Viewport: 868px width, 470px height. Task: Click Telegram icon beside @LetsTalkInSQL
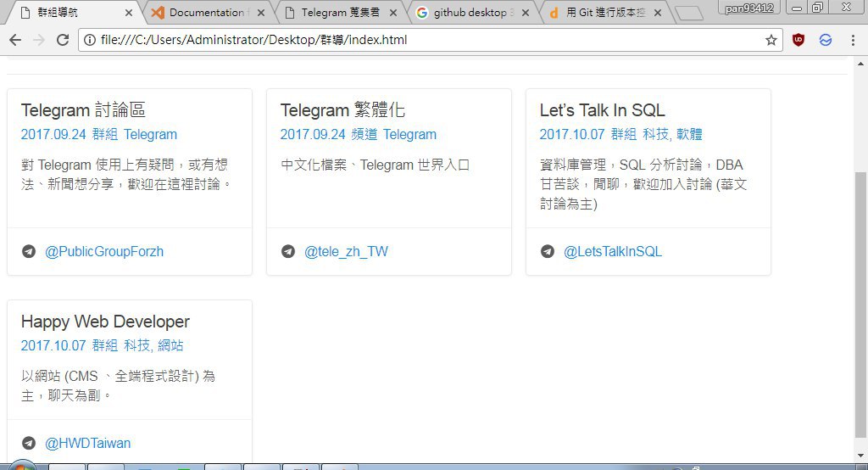(548, 252)
